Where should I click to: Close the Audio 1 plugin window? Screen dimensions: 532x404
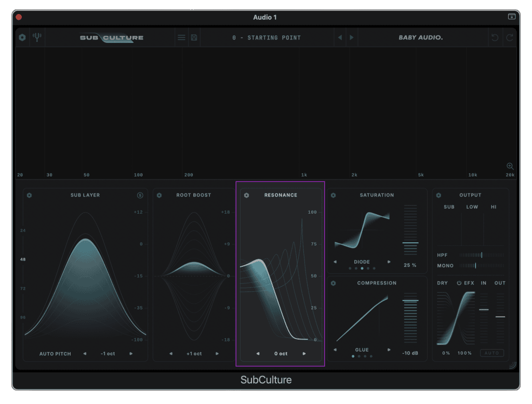[x=19, y=17]
